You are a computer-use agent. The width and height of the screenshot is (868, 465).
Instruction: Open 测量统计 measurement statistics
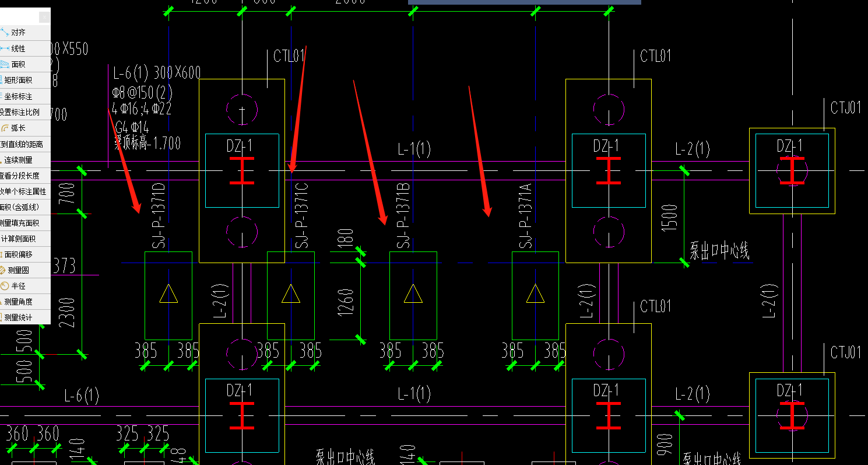pos(18,317)
